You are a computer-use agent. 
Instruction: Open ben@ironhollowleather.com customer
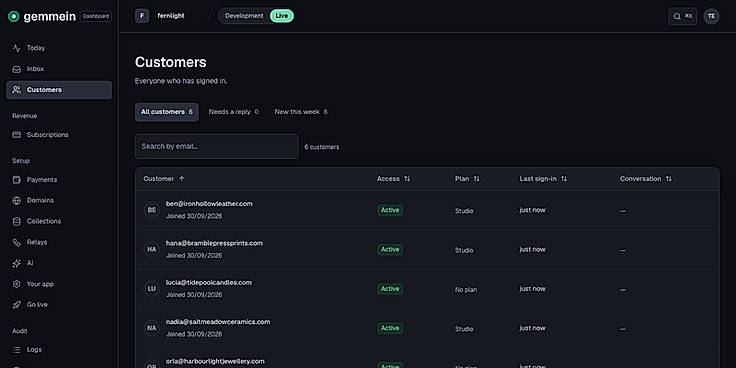click(x=209, y=204)
